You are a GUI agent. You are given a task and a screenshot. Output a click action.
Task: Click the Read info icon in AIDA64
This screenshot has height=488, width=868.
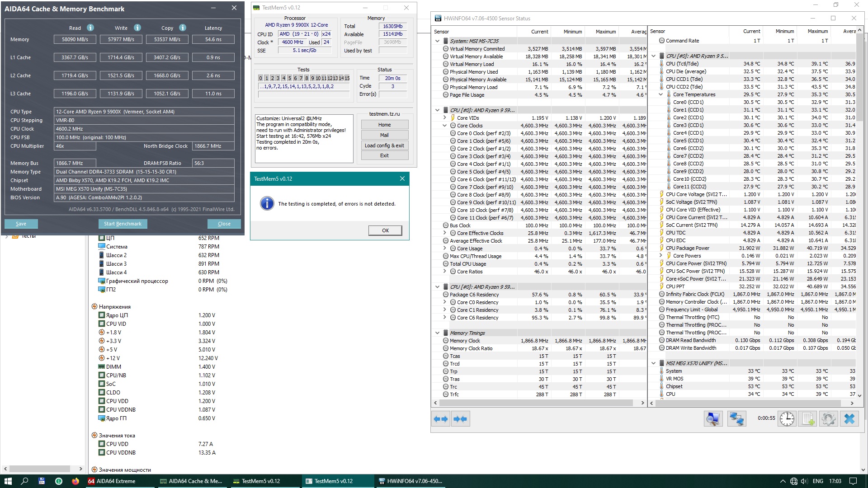click(90, 28)
